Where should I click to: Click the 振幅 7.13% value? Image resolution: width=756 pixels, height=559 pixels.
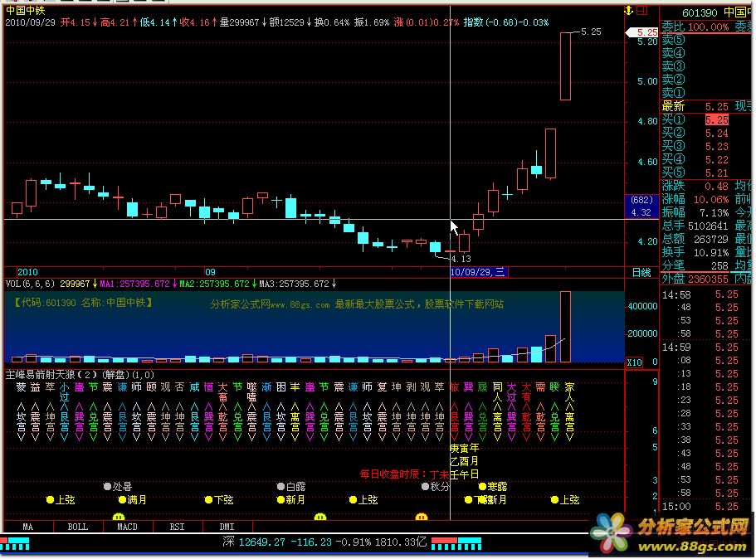[714, 212]
